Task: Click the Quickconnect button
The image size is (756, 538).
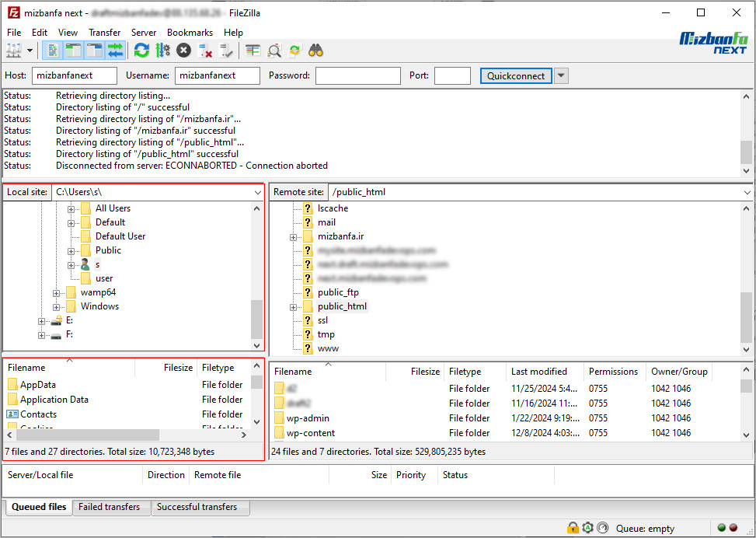Action: click(x=516, y=75)
